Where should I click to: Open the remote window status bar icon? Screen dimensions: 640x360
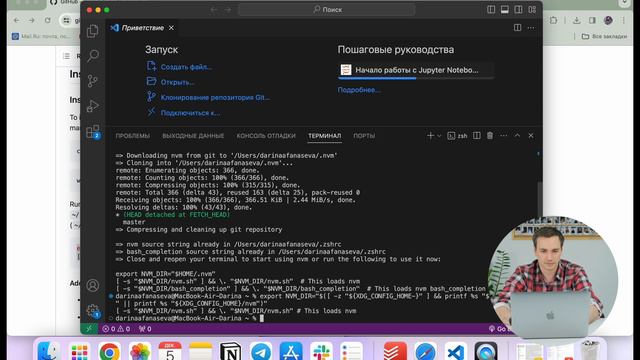pyautogui.click(x=89, y=329)
